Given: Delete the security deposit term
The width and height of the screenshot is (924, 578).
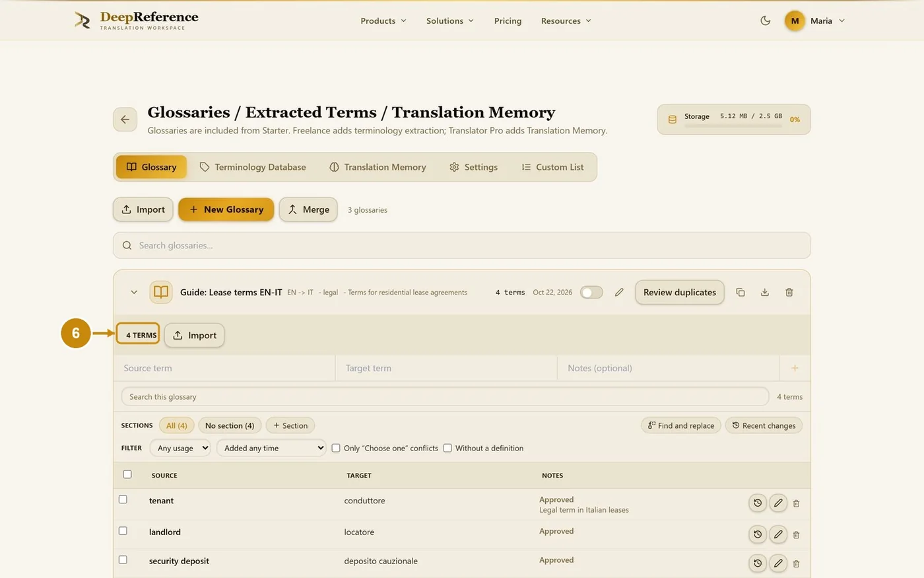Looking at the screenshot, I should (x=796, y=563).
